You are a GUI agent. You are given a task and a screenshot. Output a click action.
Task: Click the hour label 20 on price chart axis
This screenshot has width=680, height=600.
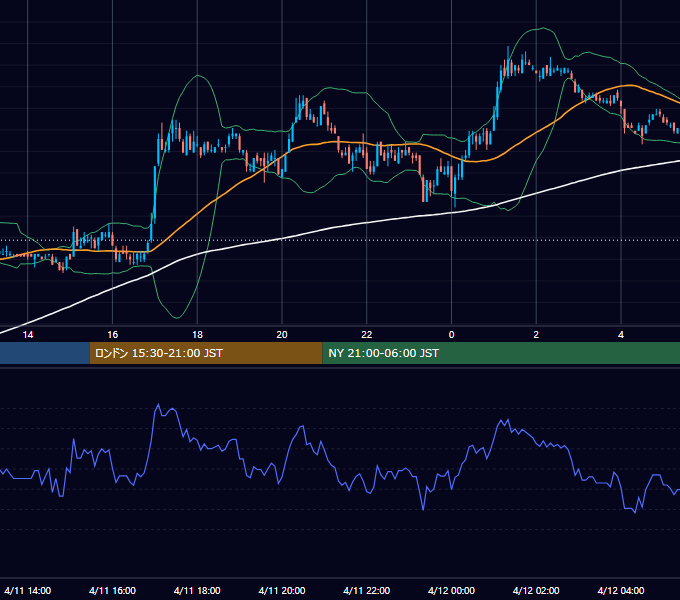click(282, 335)
